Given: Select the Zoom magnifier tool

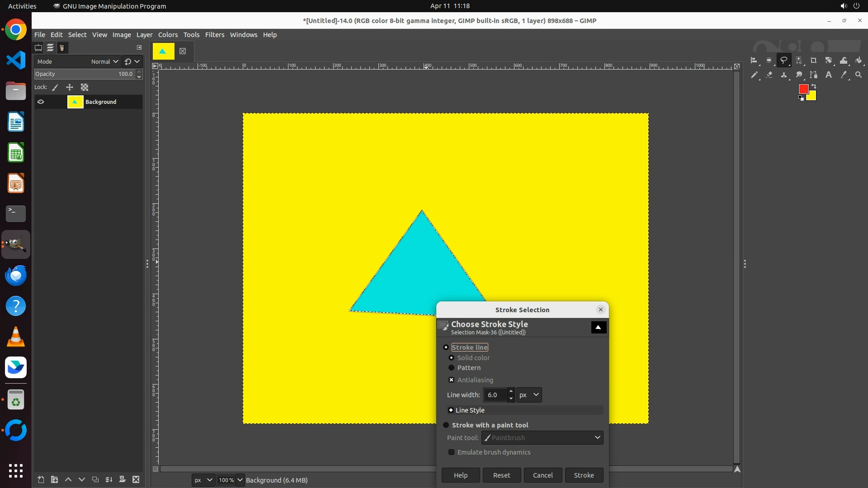Looking at the screenshot, I should [x=859, y=75].
